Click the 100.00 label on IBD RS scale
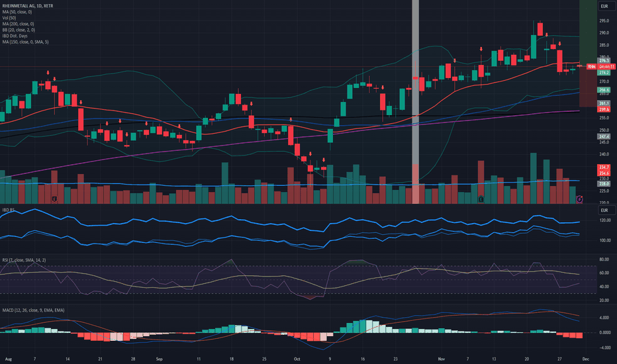 point(605,240)
